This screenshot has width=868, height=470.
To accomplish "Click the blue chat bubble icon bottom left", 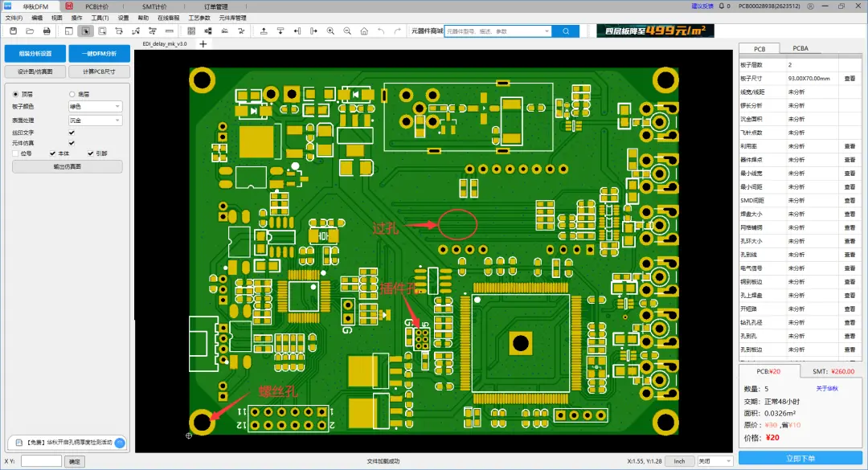I will pyautogui.click(x=120, y=443).
